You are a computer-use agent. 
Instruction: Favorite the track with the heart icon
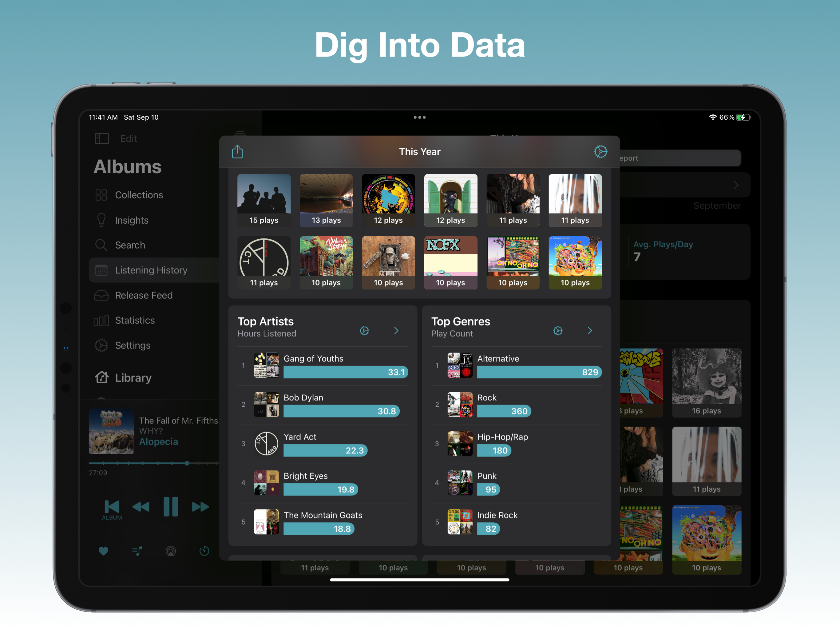pyautogui.click(x=103, y=551)
